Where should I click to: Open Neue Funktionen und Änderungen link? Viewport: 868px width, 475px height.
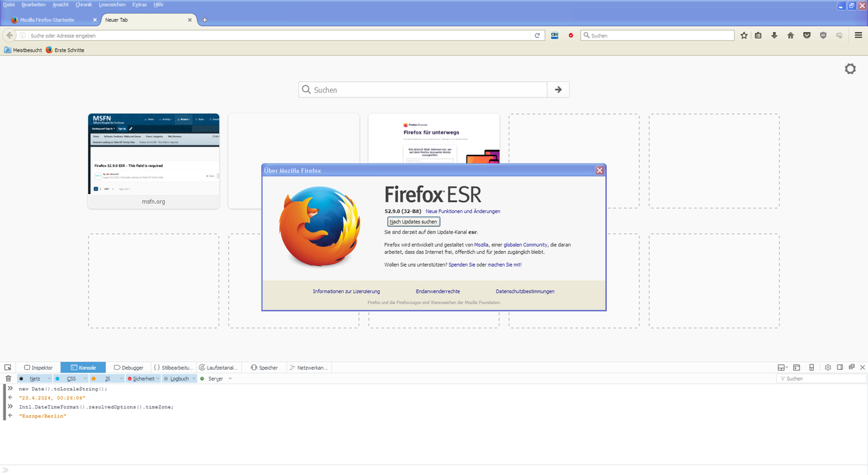(x=463, y=212)
